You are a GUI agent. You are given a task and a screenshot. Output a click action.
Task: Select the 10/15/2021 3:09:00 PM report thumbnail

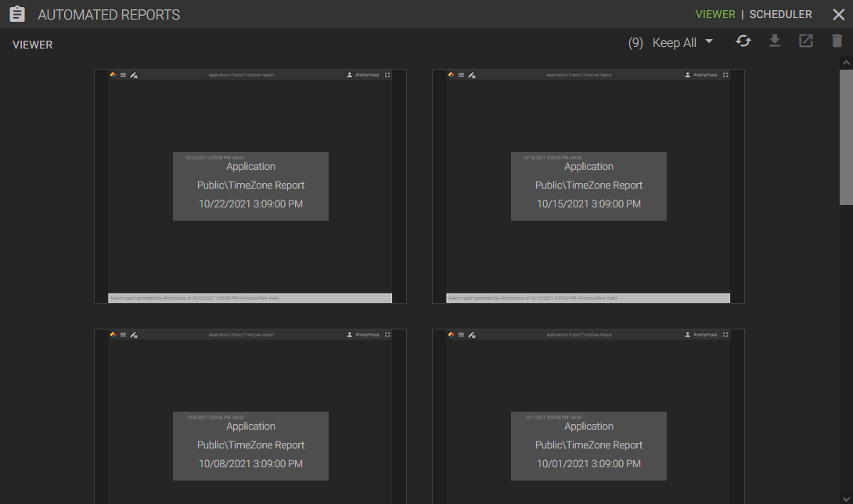coord(588,186)
